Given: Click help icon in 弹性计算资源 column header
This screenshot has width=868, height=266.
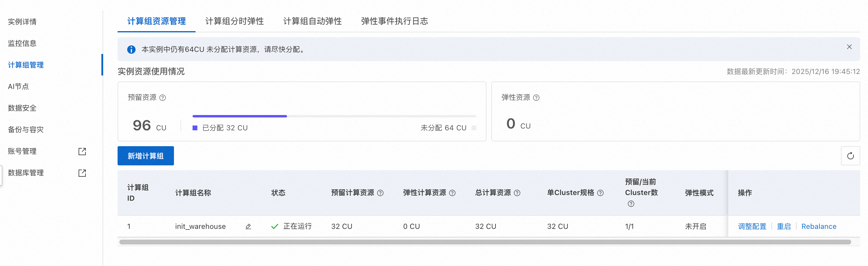Looking at the screenshot, I should 452,193.
